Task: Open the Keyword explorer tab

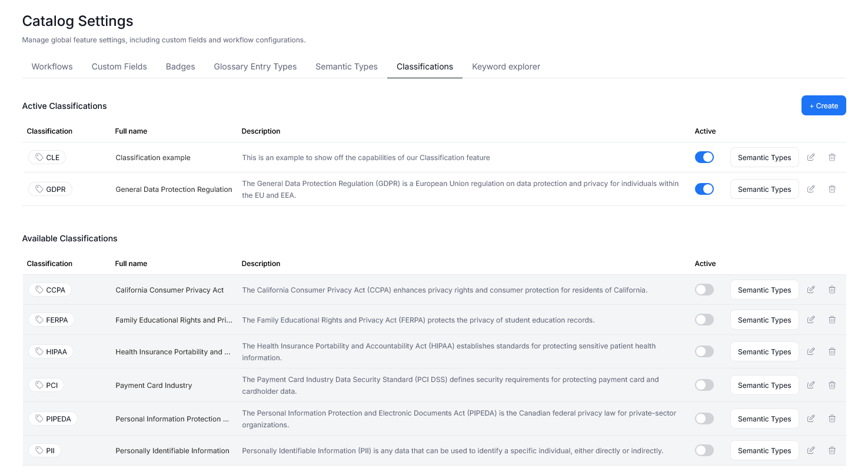Action: [506, 67]
